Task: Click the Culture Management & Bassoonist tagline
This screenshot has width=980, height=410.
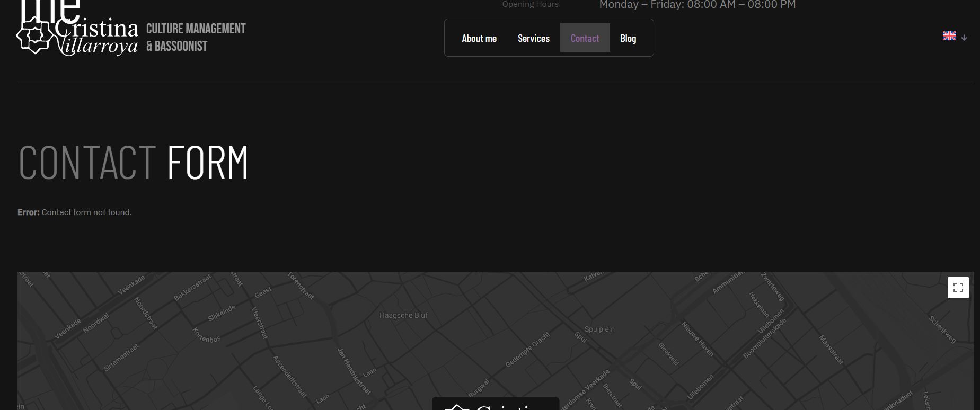Action: [196, 37]
